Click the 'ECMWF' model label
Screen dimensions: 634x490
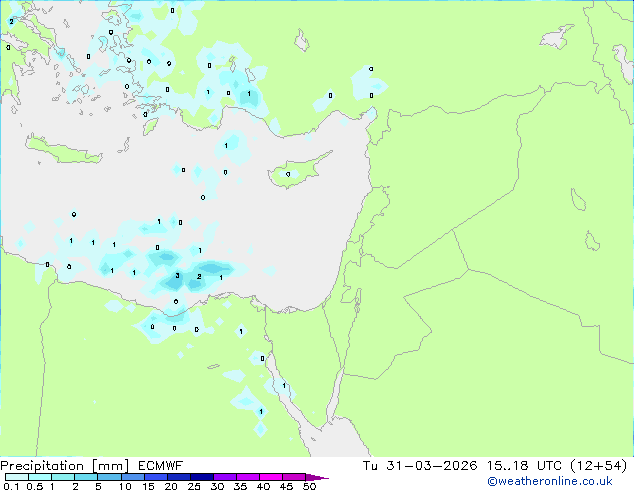coord(161,466)
